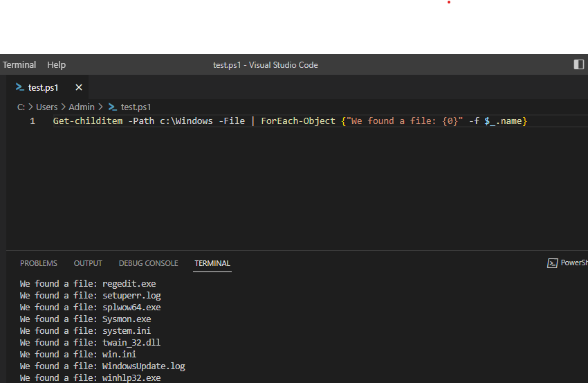Expand the chevron after Admin breadcrumb
588x383 pixels.
[x=100, y=107]
